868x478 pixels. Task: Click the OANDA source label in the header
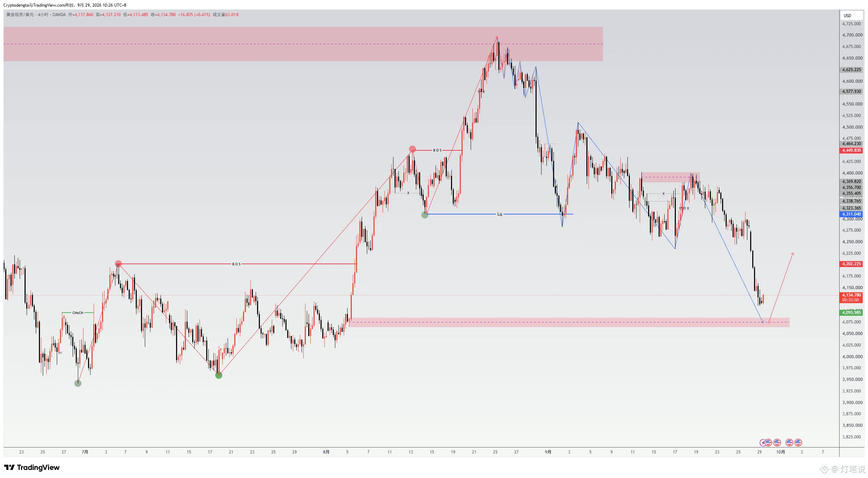(59, 15)
